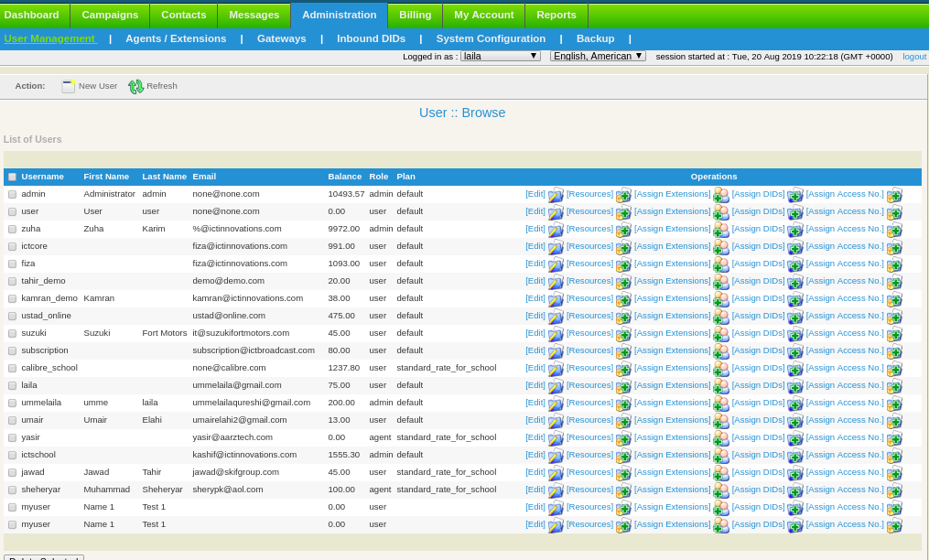Click the logout link
929x560 pixels.
click(914, 57)
